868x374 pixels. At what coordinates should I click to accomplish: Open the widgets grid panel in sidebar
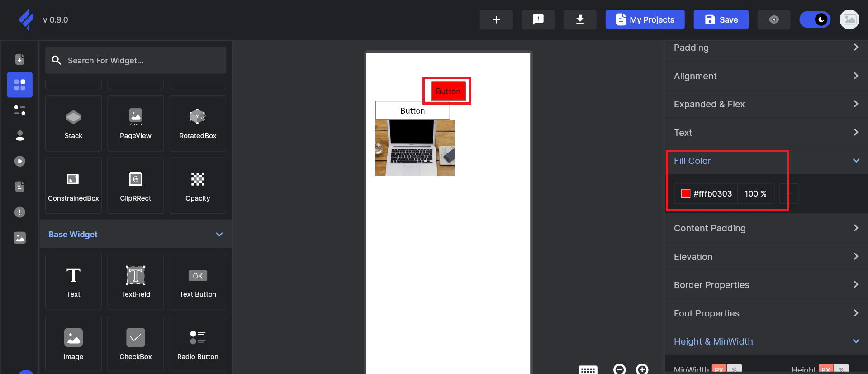(x=20, y=85)
